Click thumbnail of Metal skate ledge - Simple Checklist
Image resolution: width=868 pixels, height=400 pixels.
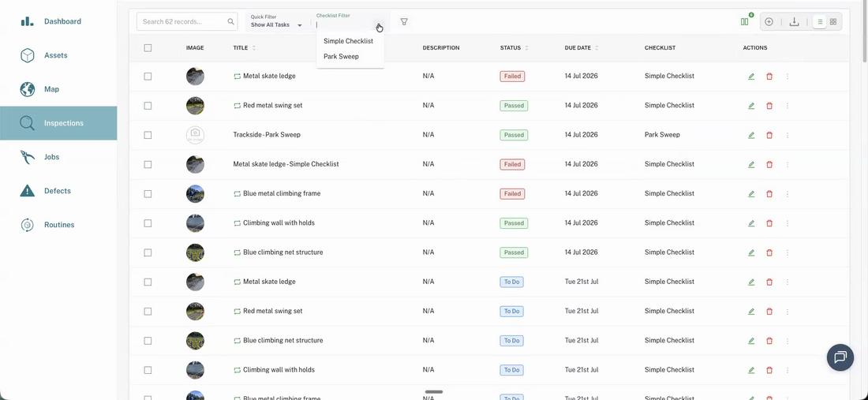(195, 164)
